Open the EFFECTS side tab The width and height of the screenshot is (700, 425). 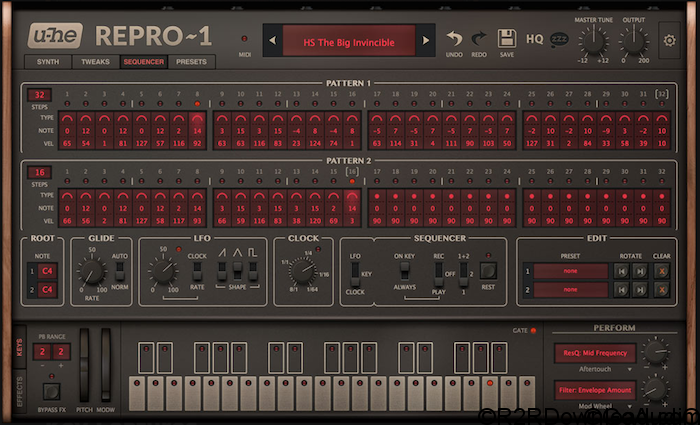[19, 391]
